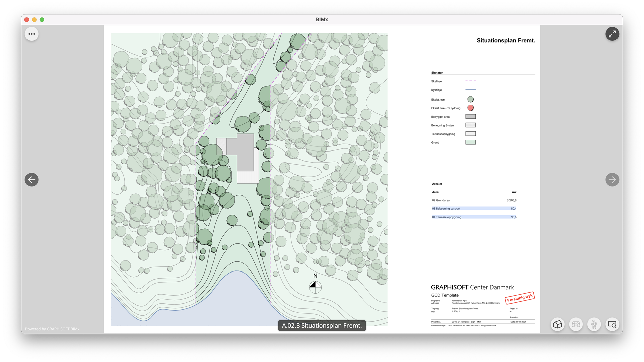Select '04 Terrasse opbygning' area row
The width and height of the screenshot is (644, 362).
click(474, 217)
